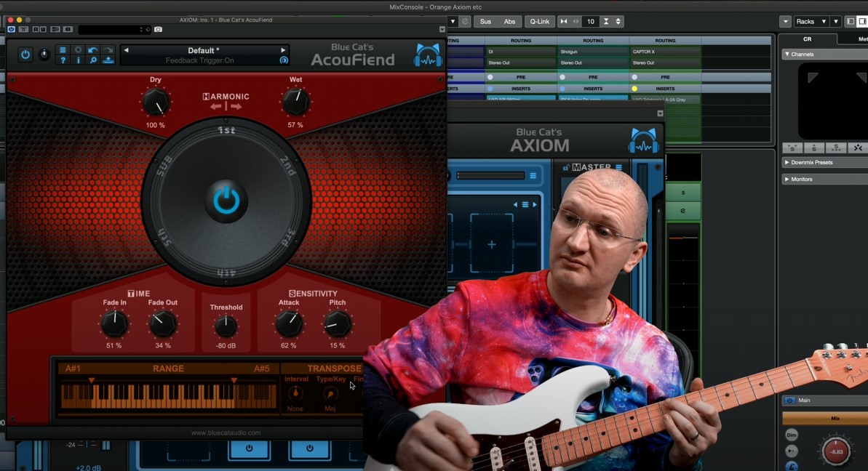The width and height of the screenshot is (868, 471).
Task: Click the Transpose Interval knob
Action: (295, 394)
